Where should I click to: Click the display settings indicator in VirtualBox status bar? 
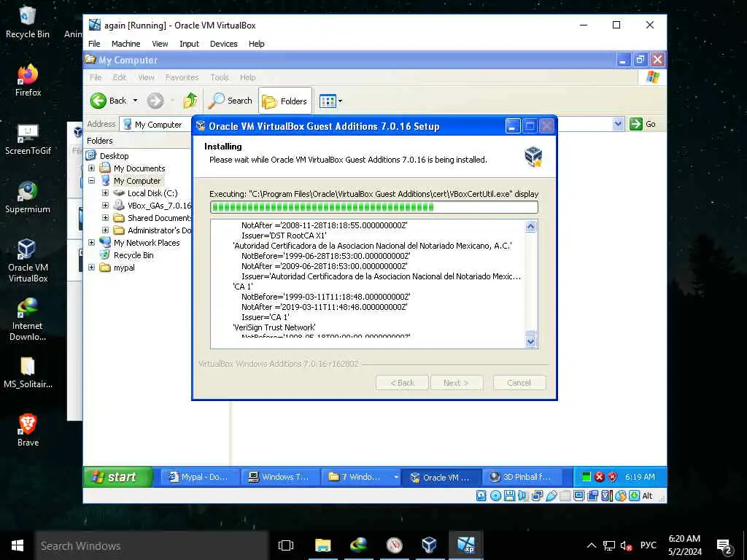pos(578,496)
